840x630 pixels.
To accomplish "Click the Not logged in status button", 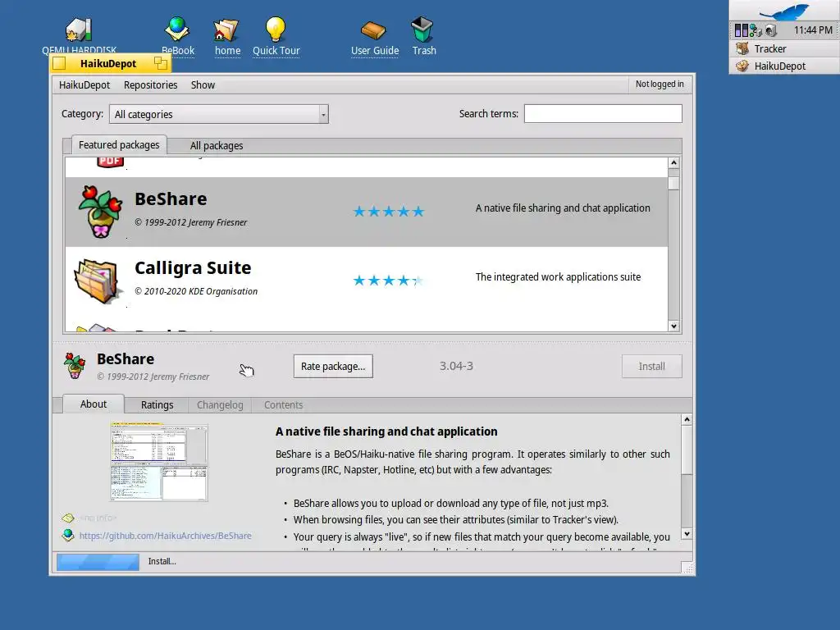I will click(x=660, y=84).
